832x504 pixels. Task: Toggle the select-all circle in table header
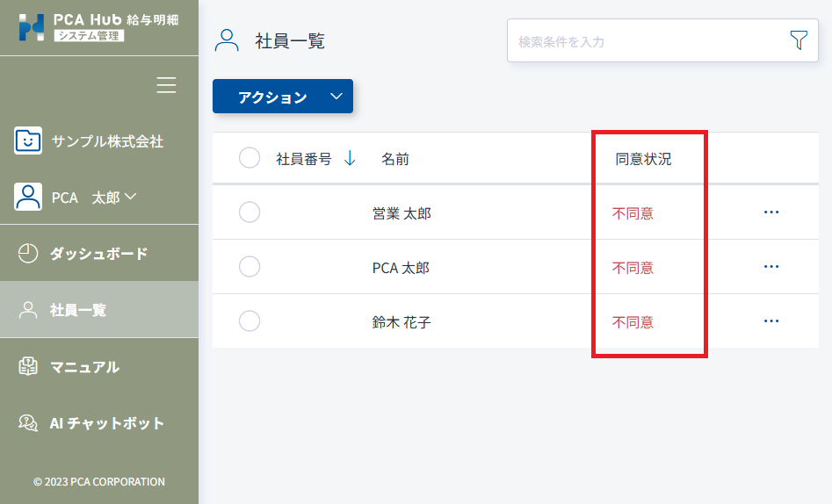250,157
